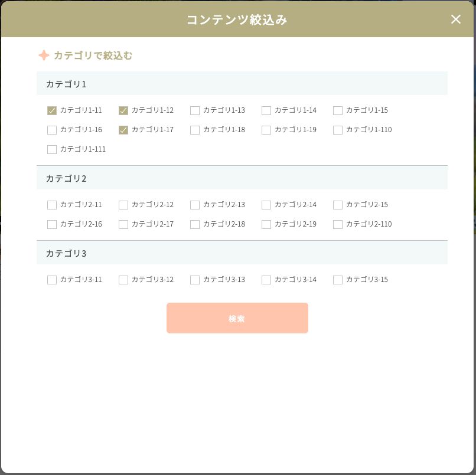Check the カテゴリ1-110 checkbox

click(338, 130)
